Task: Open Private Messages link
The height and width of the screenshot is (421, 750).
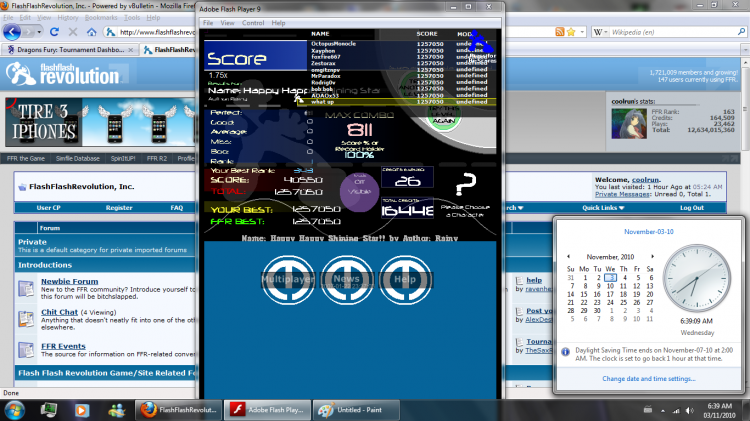Action: pyautogui.click(x=622, y=194)
